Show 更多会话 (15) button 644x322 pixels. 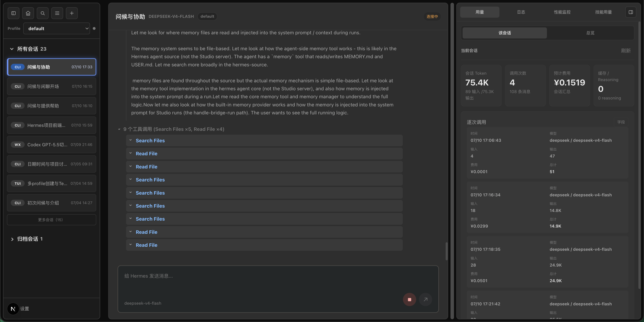click(51, 220)
